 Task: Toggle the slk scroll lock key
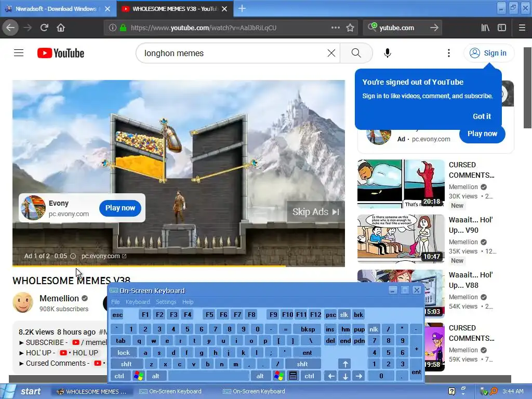click(344, 315)
